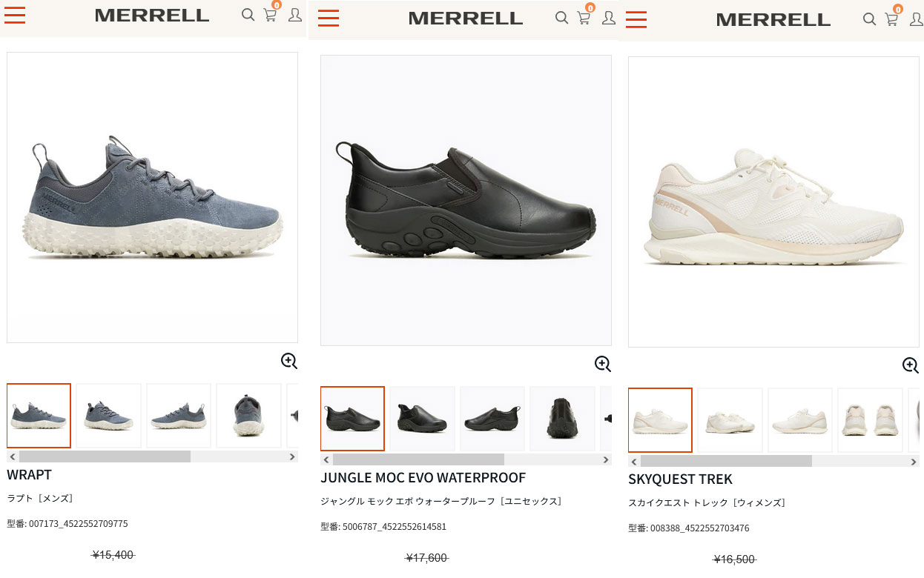The height and width of the screenshot is (578, 924).
Task: Click right arrow of WRAPT thumbnail scrollbar
Action: (292, 456)
